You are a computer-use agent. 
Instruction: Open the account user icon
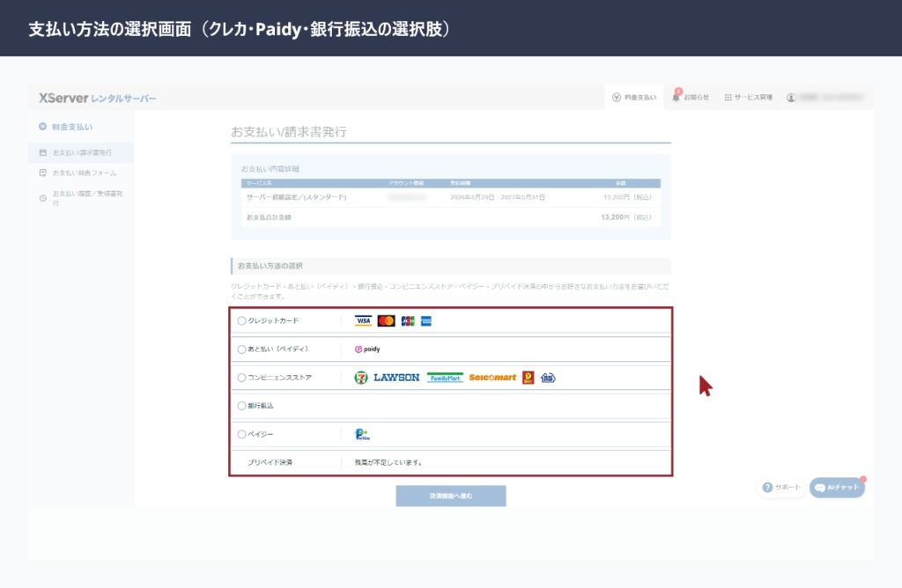pyautogui.click(x=791, y=97)
